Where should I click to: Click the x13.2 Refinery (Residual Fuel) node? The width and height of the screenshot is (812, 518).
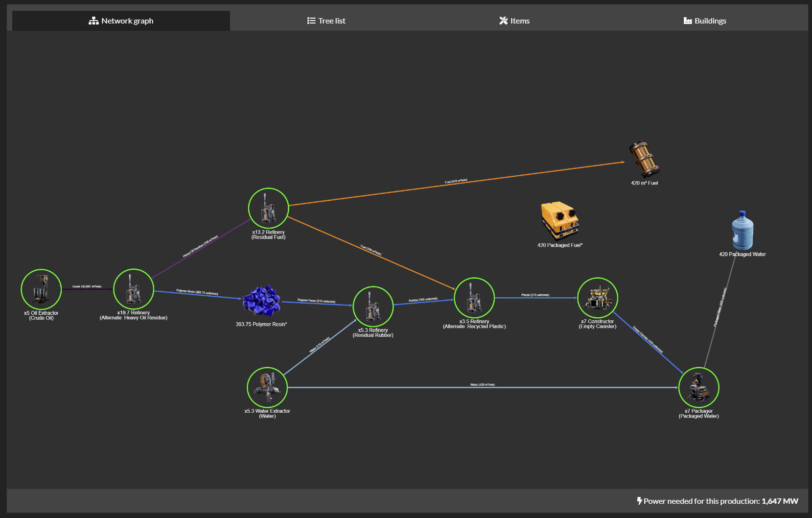[x=268, y=208]
